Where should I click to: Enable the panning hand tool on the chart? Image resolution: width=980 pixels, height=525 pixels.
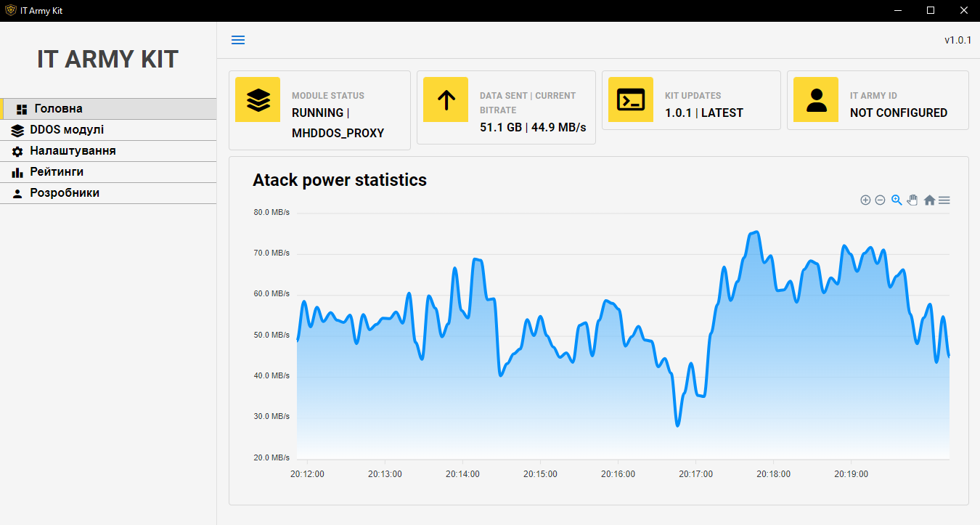[912, 200]
